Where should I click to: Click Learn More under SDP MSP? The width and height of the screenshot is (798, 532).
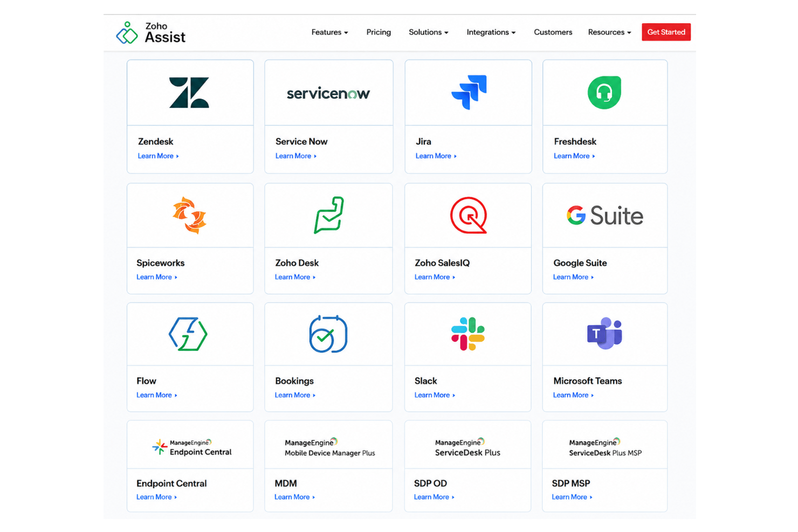pyautogui.click(x=572, y=497)
